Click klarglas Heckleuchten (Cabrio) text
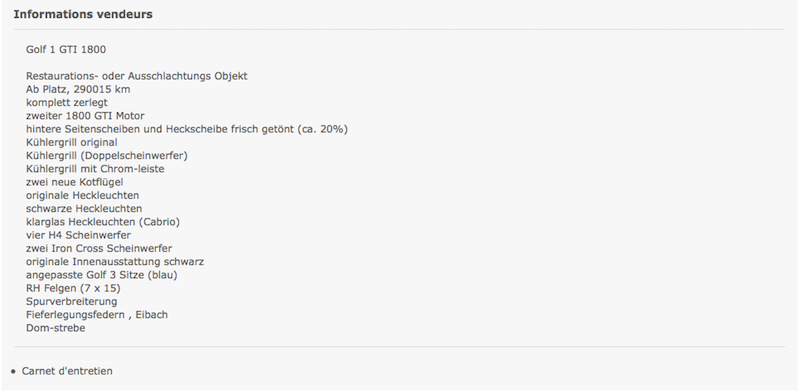This screenshot has width=800, height=392. (x=103, y=222)
